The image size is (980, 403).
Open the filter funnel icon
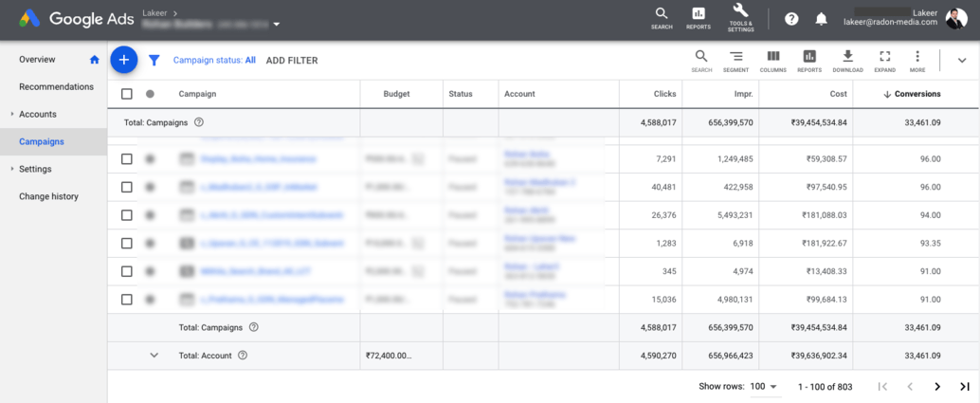[x=154, y=61]
